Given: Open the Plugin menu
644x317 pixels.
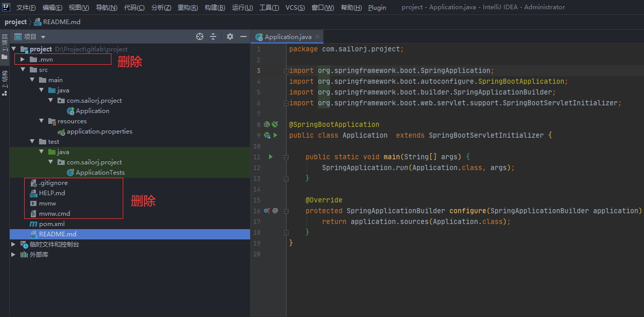Looking at the screenshot, I should click(x=377, y=7).
